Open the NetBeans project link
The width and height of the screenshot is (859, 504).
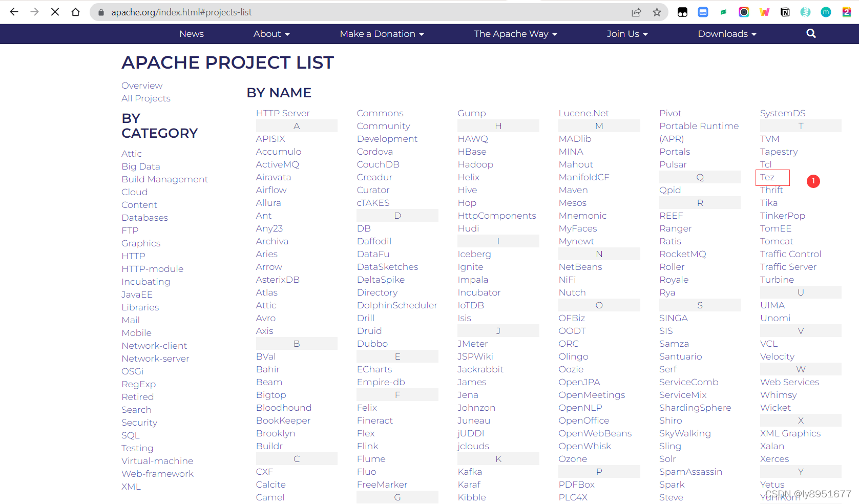click(580, 267)
